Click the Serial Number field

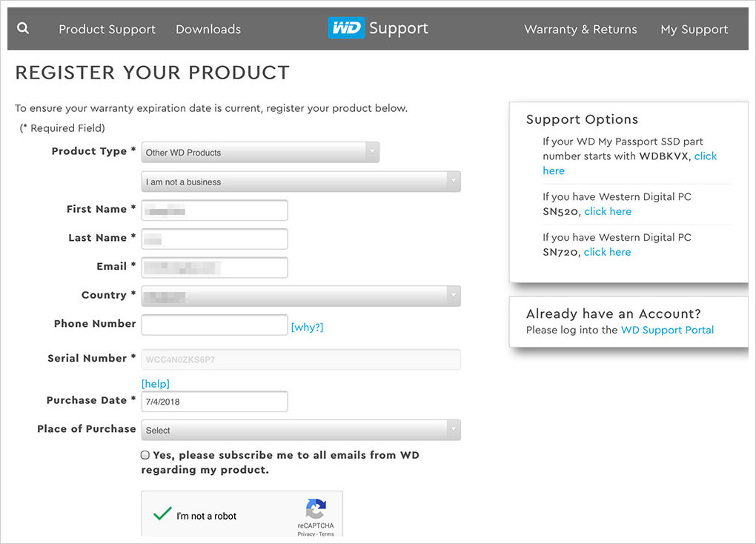(301, 359)
